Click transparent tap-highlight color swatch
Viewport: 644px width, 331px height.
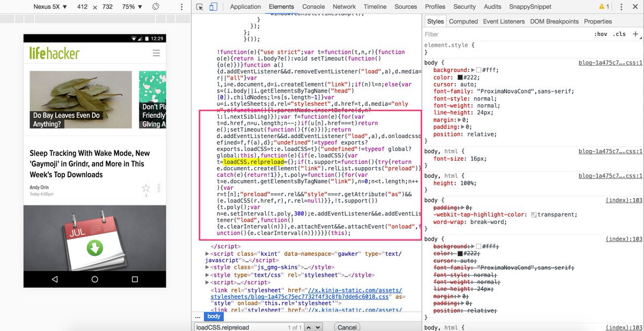[x=533, y=214]
